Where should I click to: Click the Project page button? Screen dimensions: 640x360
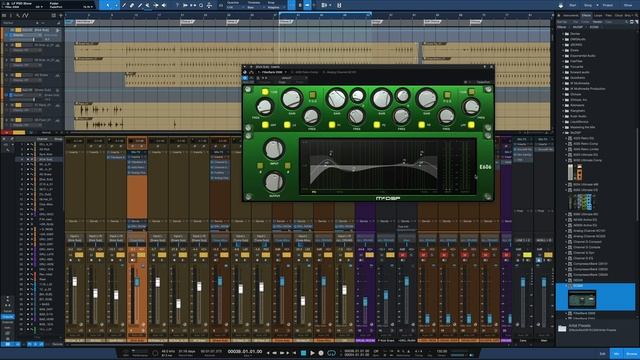point(608,5)
